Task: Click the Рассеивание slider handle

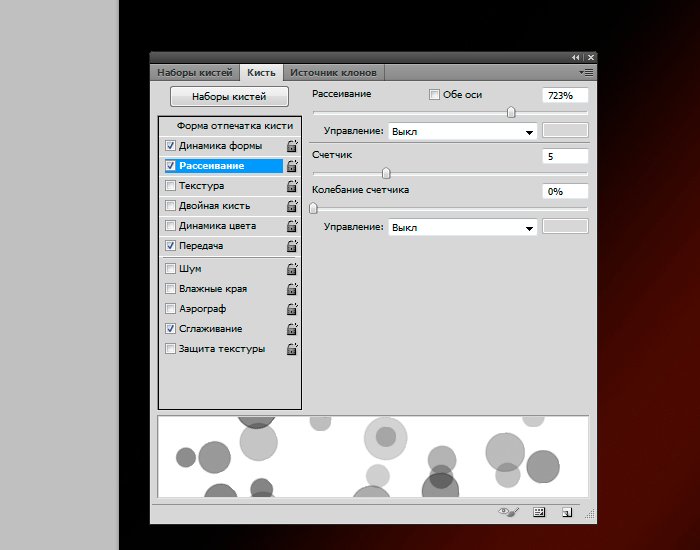Action: coord(511,113)
